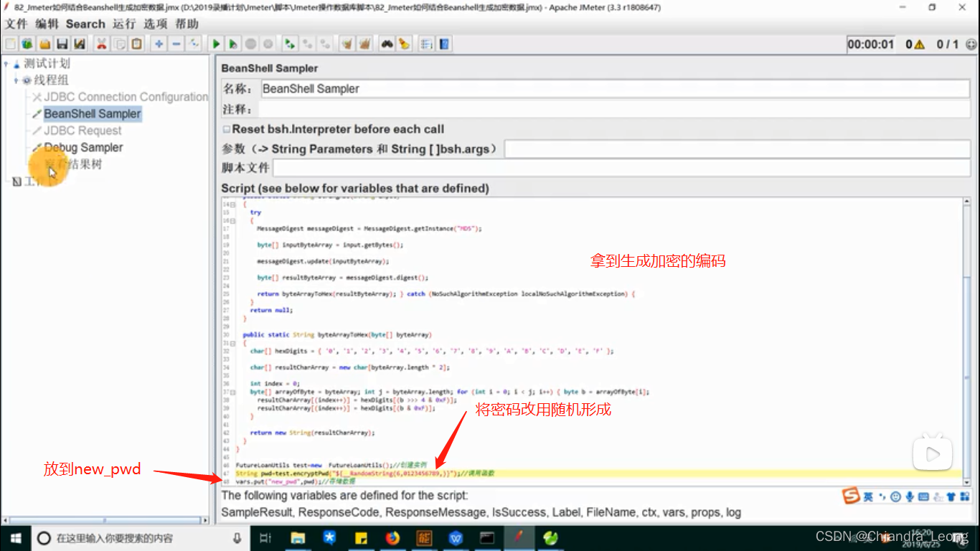Screen dimensions: 980x551
Task: Click the Toggle enable/disable toolbar icon
Action: (x=194, y=44)
